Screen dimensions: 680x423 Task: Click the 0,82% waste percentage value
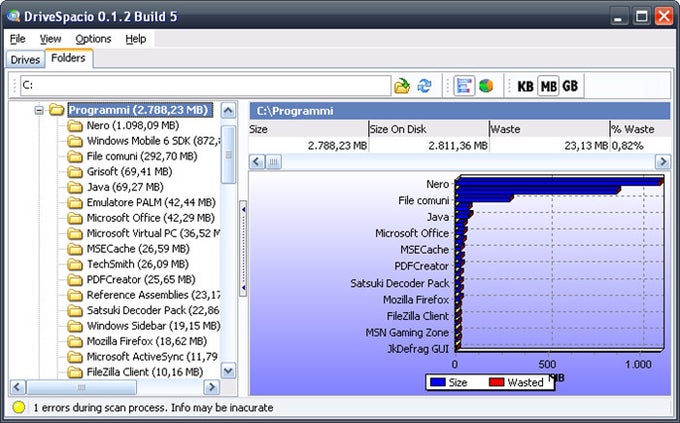pos(627,146)
